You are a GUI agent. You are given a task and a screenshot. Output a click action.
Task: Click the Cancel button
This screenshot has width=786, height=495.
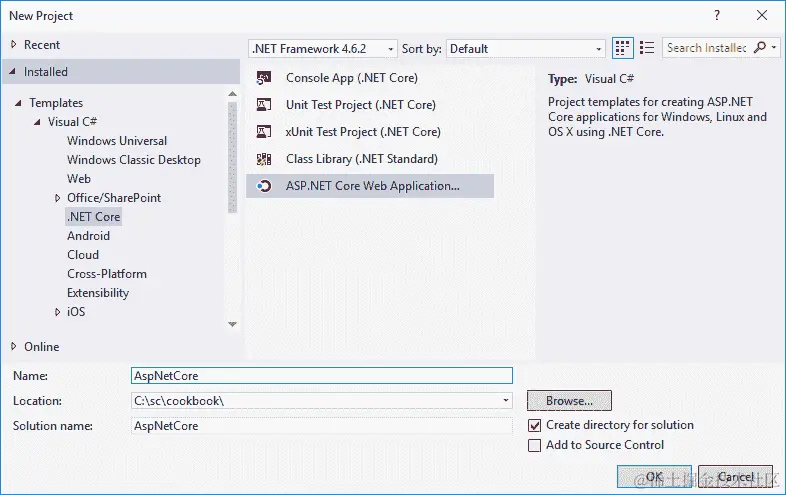coord(735,476)
